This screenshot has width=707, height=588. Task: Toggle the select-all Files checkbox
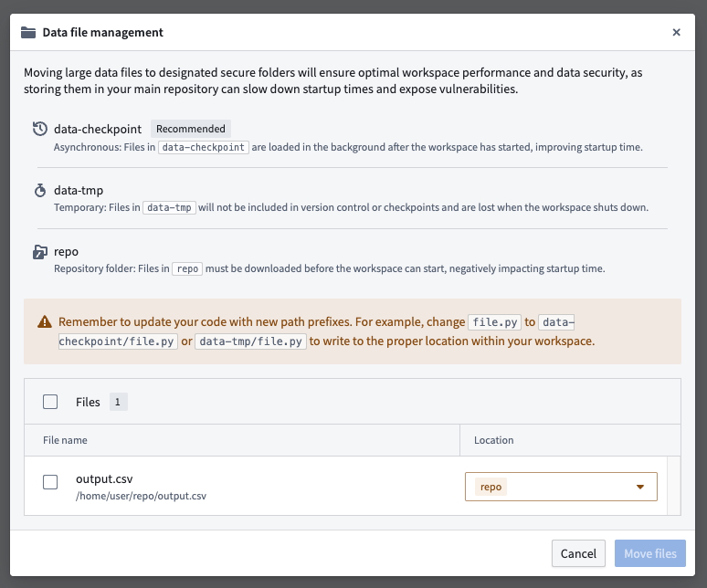click(50, 402)
